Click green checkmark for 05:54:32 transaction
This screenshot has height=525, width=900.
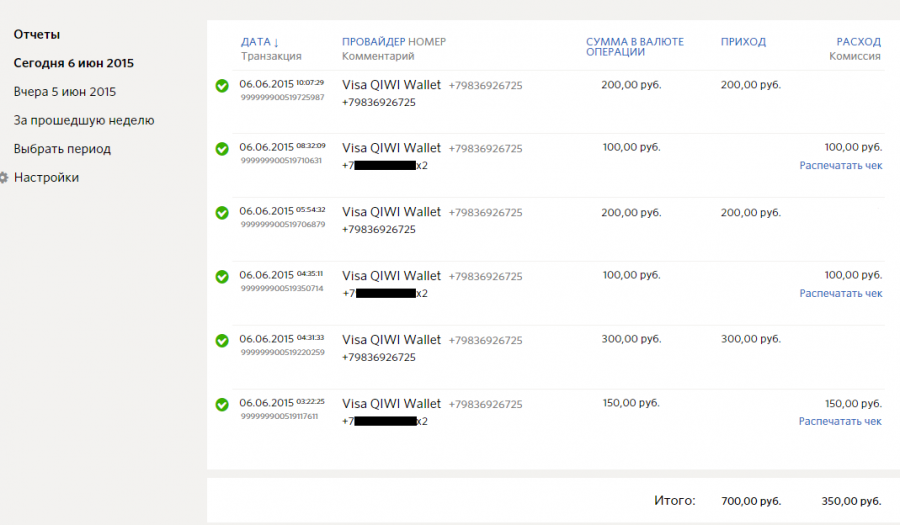pos(222,213)
